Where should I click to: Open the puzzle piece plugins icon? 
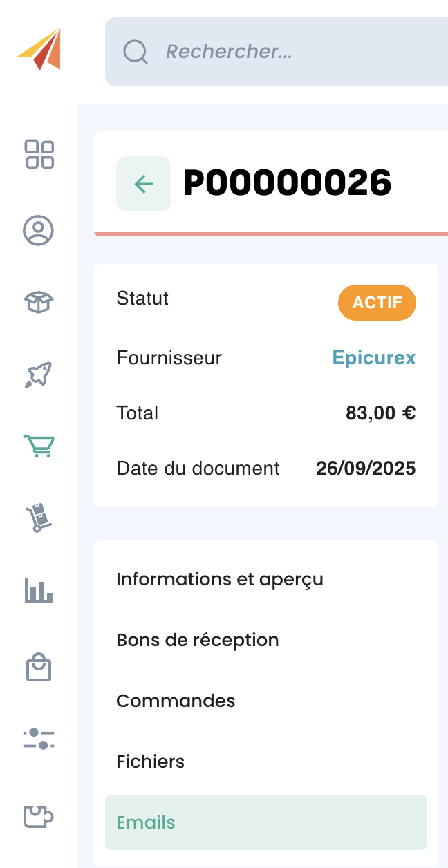(39, 816)
